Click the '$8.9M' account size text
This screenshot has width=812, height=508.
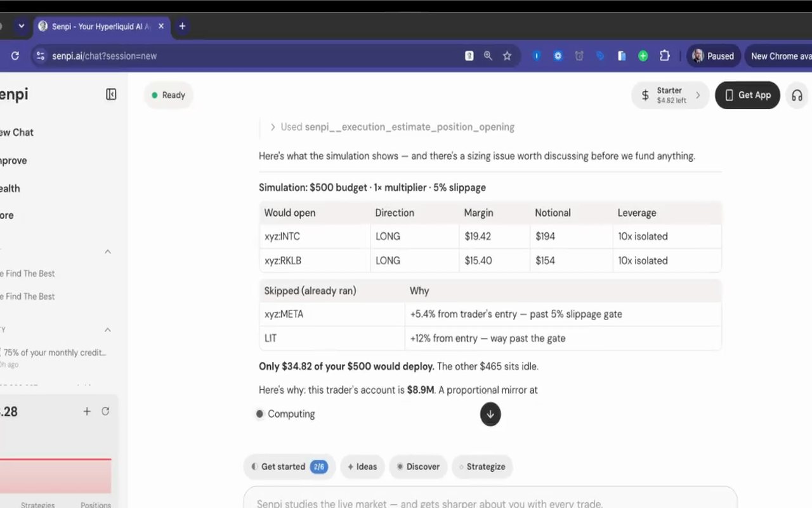pyautogui.click(x=421, y=390)
